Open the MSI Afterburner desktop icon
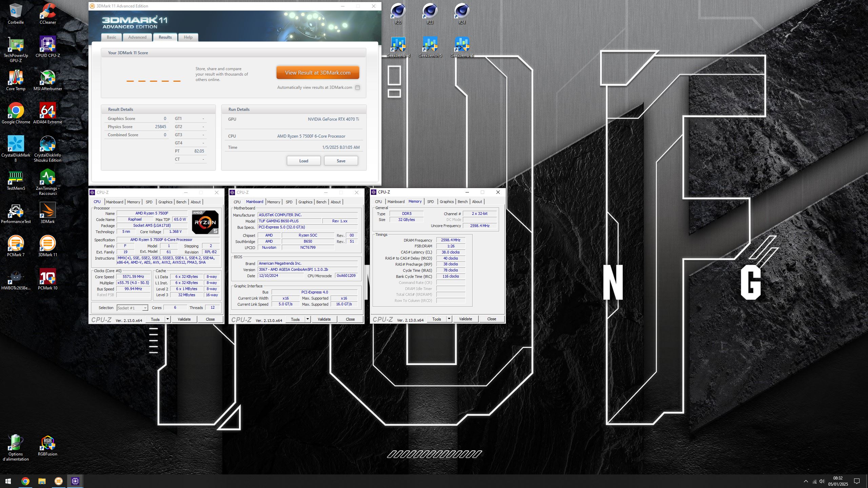Image resolution: width=868 pixels, height=488 pixels. click(48, 81)
